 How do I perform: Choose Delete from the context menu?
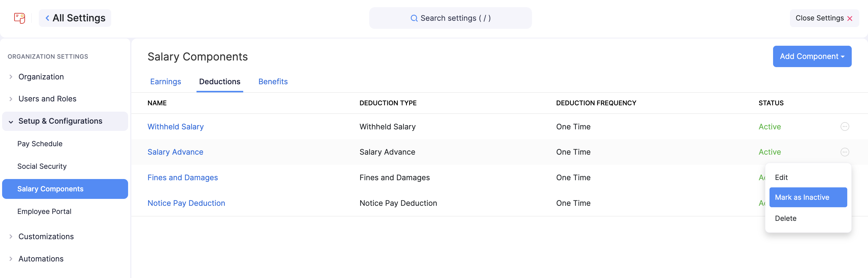[786, 218]
